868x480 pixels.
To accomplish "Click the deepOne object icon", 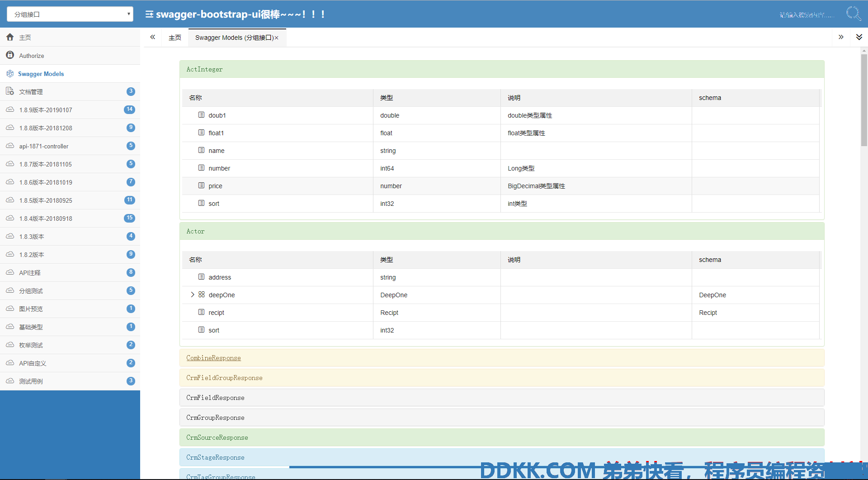I will click(202, 295).
